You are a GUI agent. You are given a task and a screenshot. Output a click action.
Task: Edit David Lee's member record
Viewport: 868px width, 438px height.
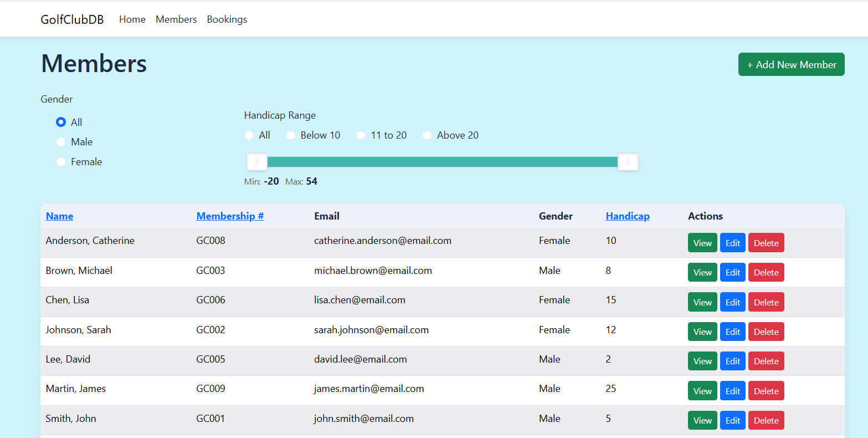(x=733, y=361)
